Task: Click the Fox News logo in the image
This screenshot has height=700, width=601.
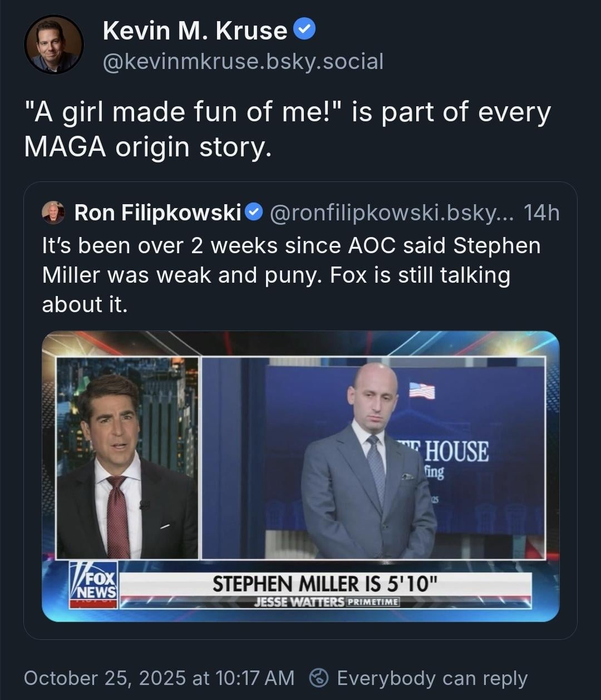Action: [x=93, y=584]
